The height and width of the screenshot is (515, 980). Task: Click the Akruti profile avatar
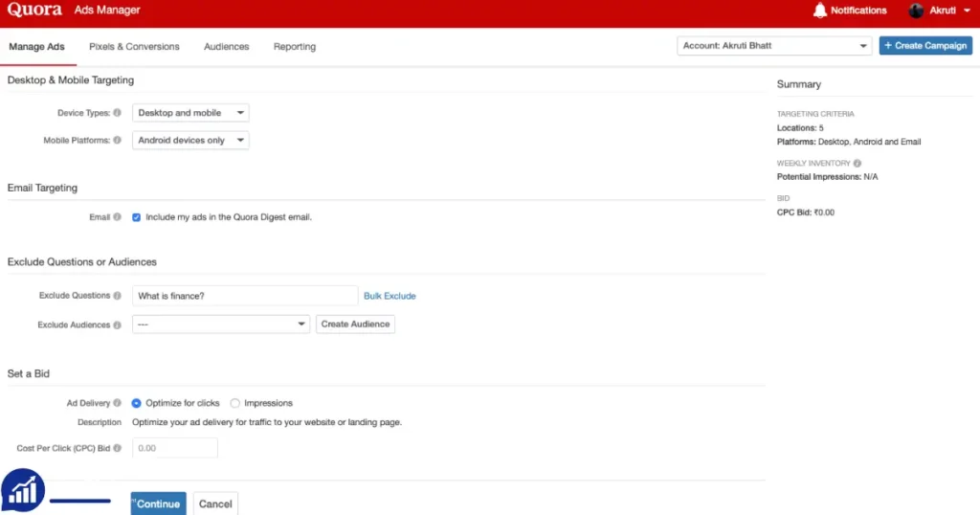[916, 10]
